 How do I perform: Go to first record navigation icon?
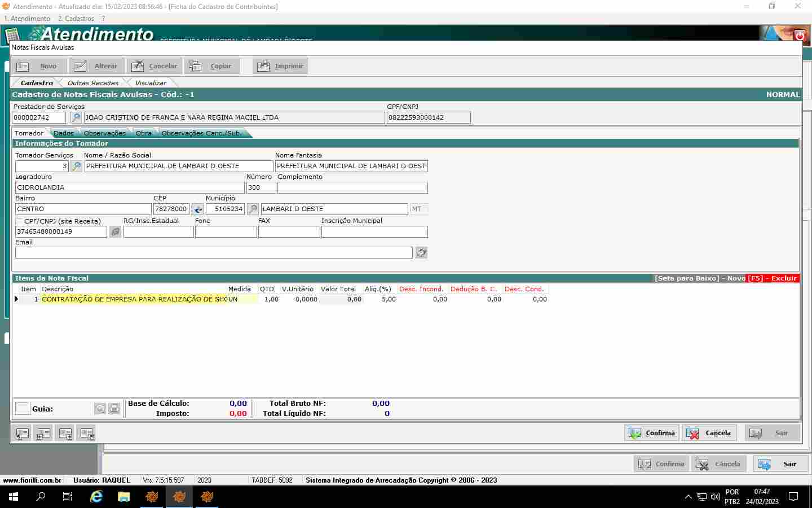[x=22, y=433]
